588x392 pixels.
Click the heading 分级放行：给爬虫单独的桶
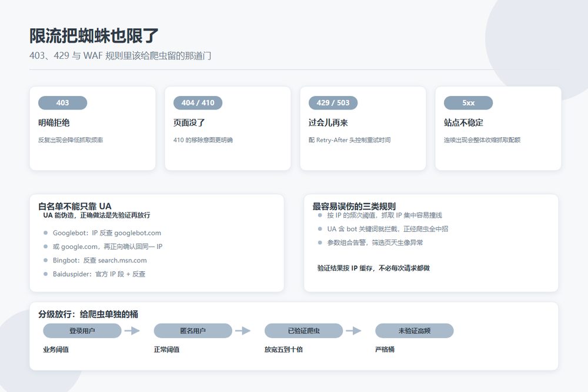pos(88,314)
